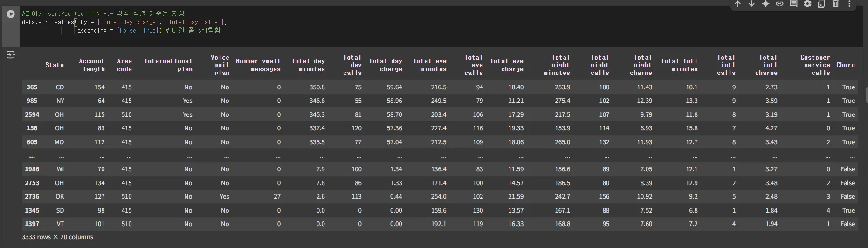The image size is (868, 248).
Task: Click state value "OK"
Action: (60, 196)
